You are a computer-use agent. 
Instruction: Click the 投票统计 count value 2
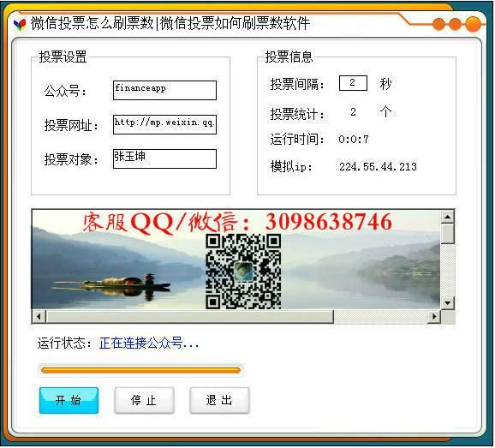click(353, 111)
